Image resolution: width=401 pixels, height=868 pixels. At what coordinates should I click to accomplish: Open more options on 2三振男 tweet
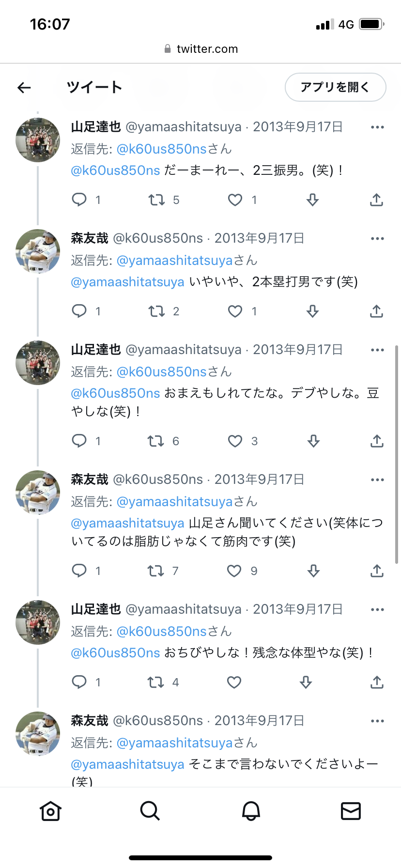click(x=377, y=127)
